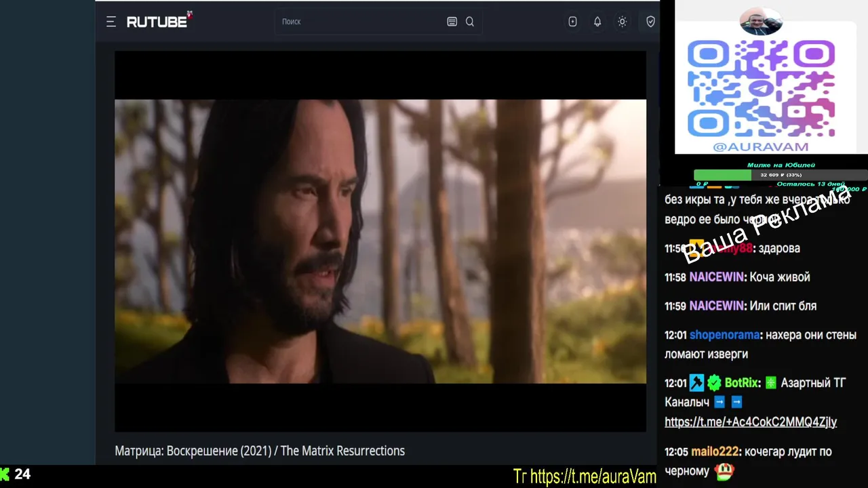Screen dimensions: 868x488
Task: Click the avatar above the QR code
Action: (x=761, y=22)
